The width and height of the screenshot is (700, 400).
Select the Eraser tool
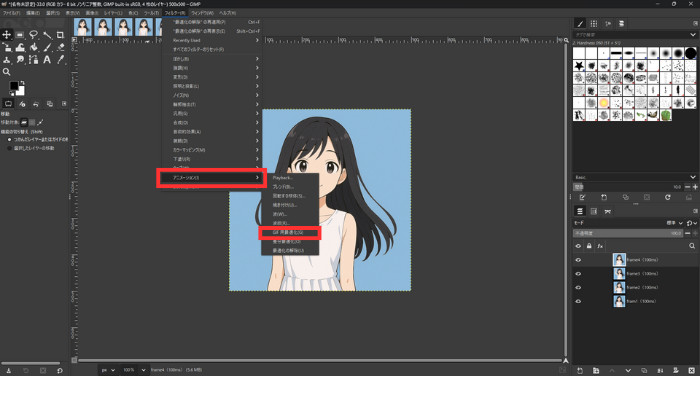point(60,47)
